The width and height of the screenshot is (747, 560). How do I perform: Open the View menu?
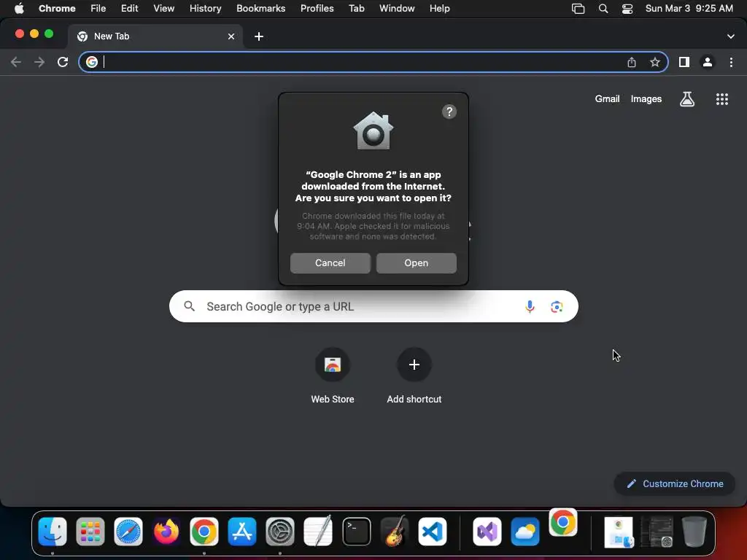[x=164, y=9]
